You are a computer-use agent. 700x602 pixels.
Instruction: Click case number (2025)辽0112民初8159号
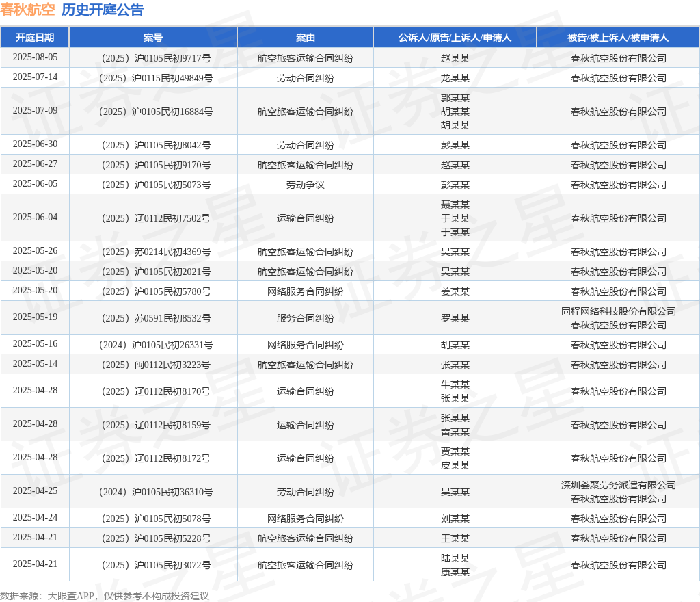(x=157, y=425)
